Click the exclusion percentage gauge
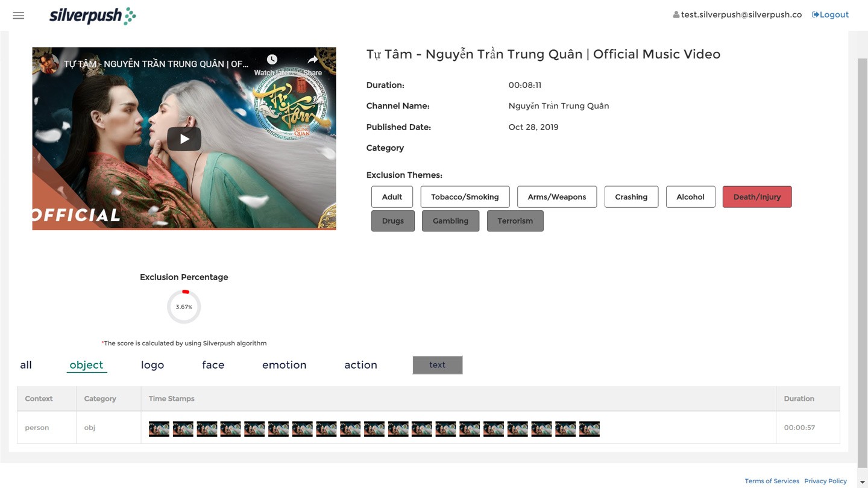 coord(184,307)
